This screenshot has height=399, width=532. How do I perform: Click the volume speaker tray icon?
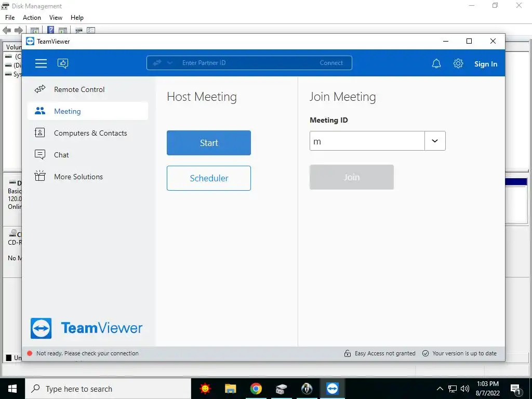click(x=465, y=389)
